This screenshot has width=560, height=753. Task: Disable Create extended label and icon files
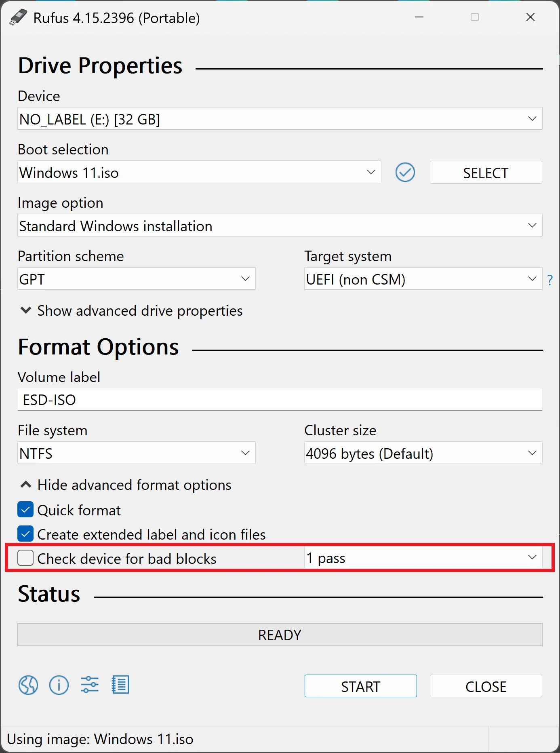pos(25,534)
